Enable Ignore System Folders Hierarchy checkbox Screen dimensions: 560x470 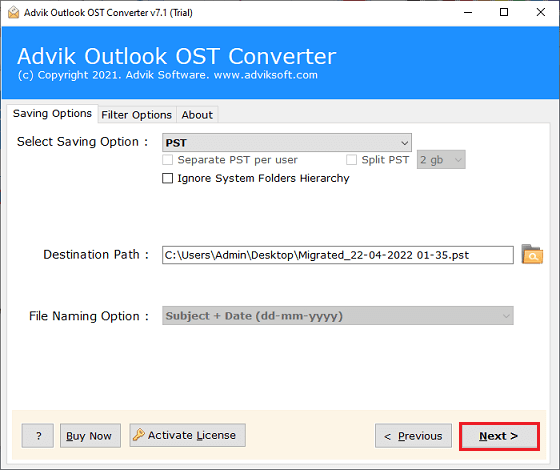(168, 178)
